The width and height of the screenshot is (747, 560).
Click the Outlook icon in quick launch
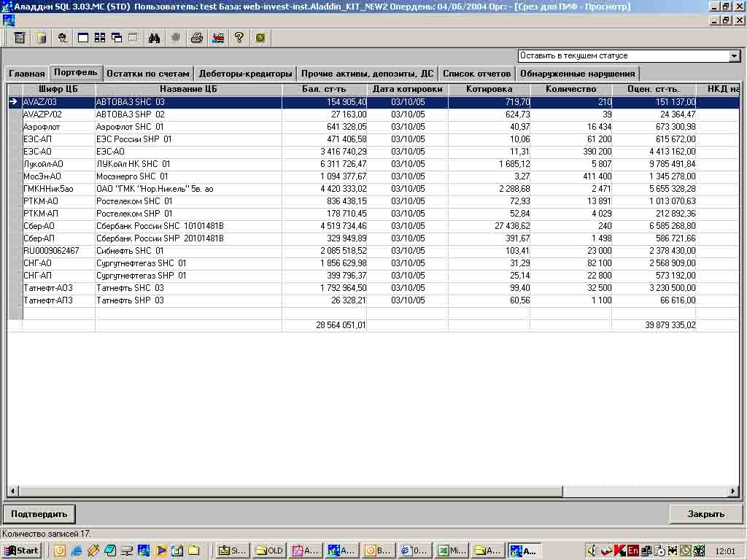coord(60,551)
